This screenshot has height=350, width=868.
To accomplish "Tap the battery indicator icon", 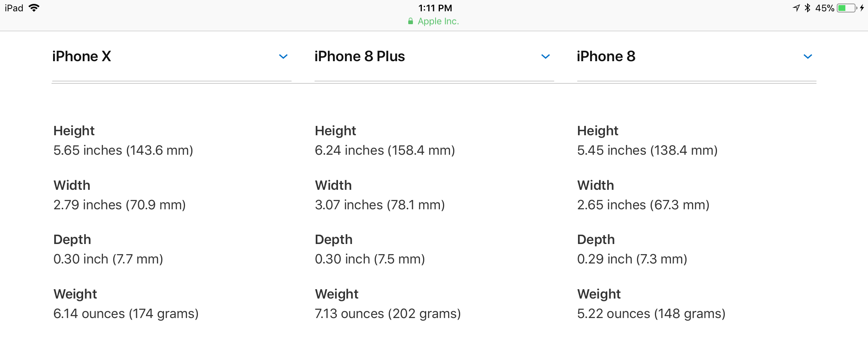I will pos(847,8).
